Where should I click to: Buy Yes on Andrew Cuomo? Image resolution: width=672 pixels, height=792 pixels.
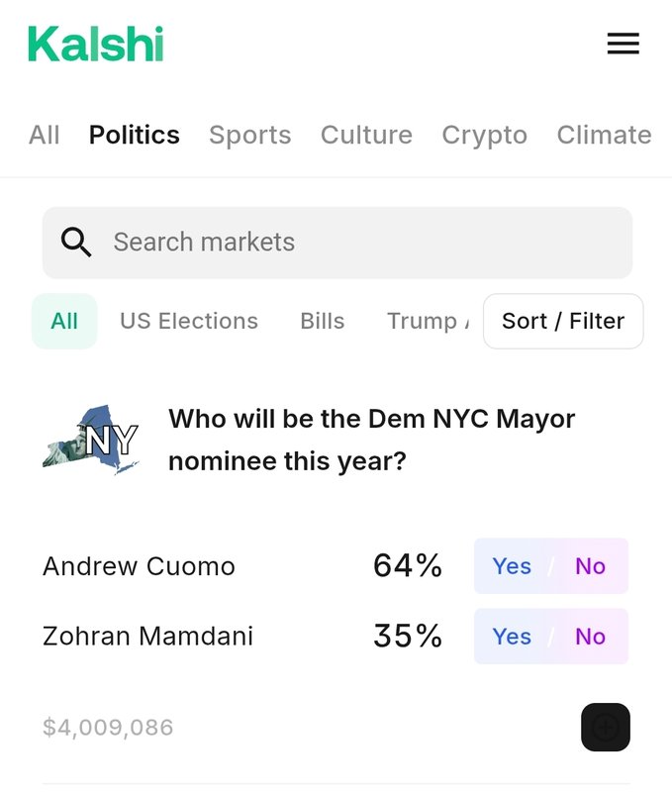click(x=512, y=565)
